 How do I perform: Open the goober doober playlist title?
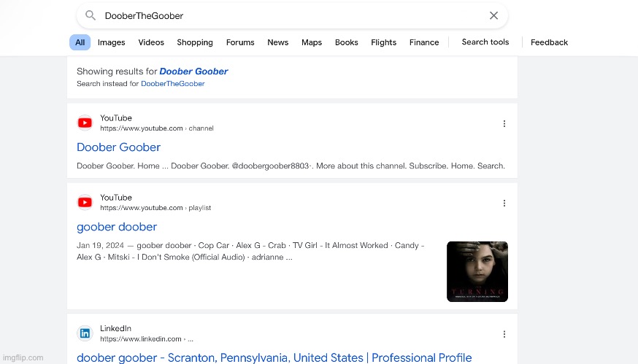click(117, 227)
